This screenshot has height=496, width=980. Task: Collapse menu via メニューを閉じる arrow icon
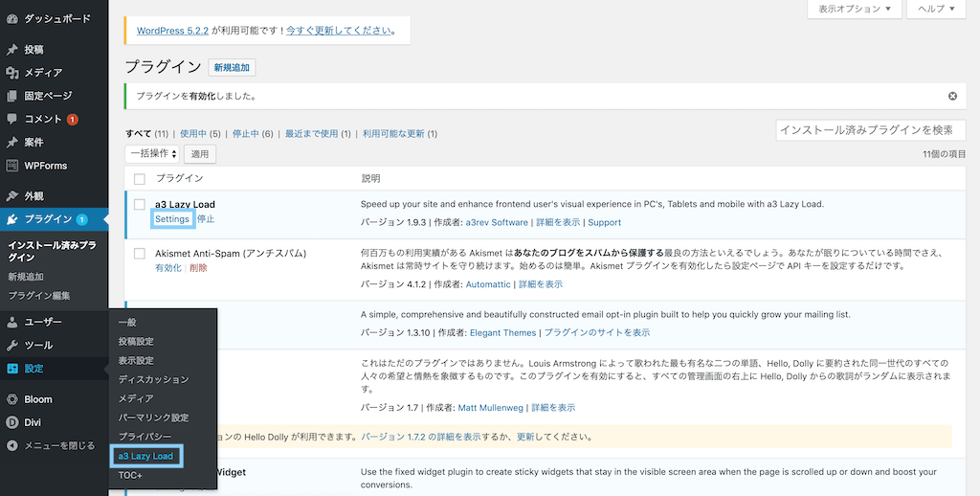[11, 445]
